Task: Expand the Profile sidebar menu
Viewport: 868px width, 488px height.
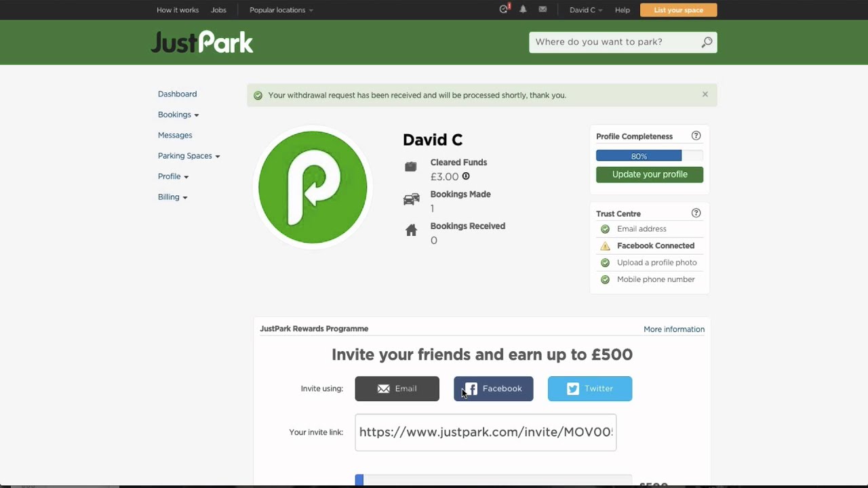Action: click(x=173, y=176)
